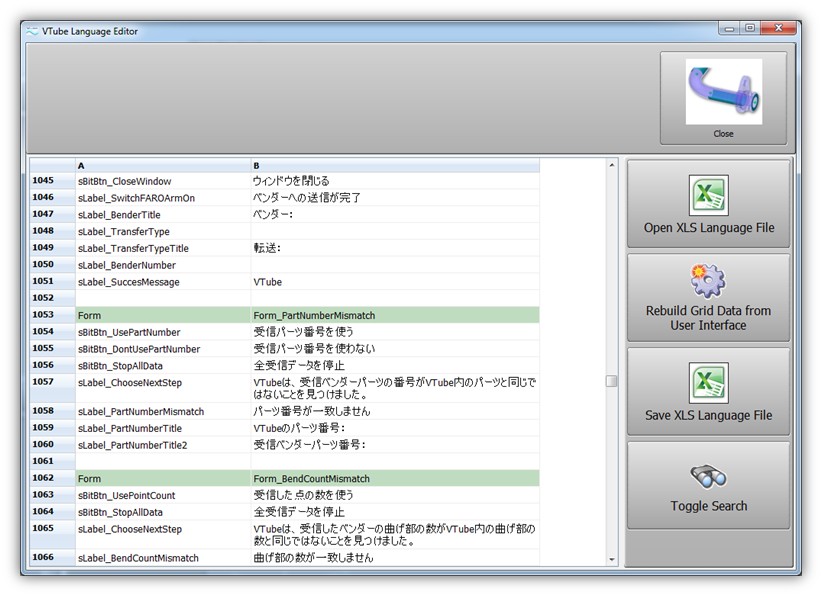822x596 pixels.
Task: Select the empty cell beside sLabel_TransferType
Action: coord(395,232)
